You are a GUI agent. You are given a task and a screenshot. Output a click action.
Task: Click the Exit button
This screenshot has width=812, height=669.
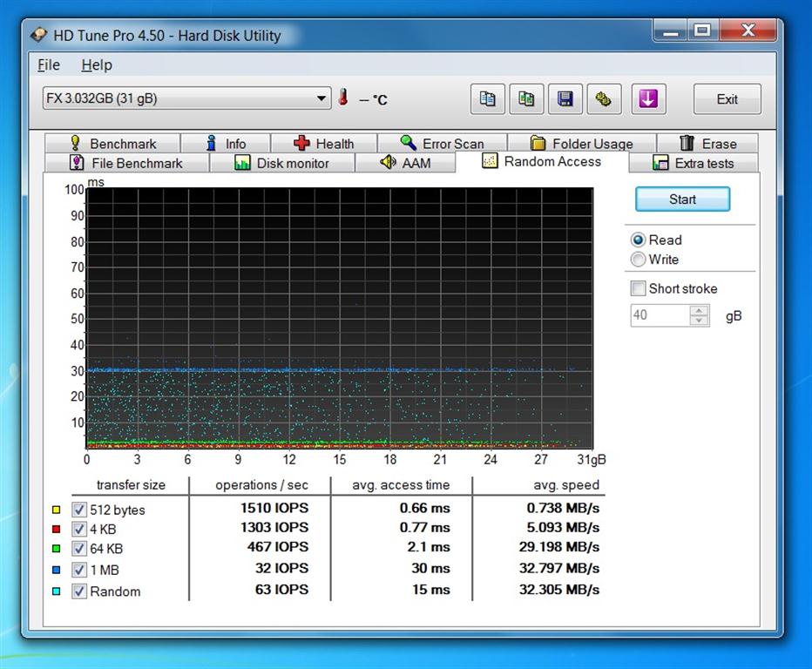pos(727,99)
